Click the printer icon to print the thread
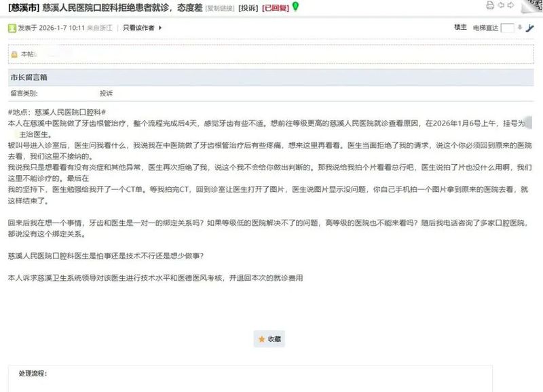Screen dimensions: 543x392 point(491,5)
